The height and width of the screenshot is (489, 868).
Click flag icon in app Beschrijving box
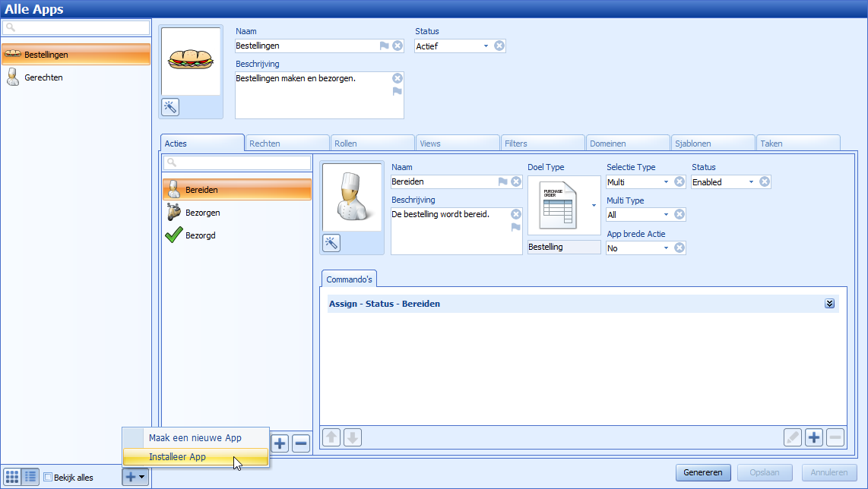click(398, 91)
